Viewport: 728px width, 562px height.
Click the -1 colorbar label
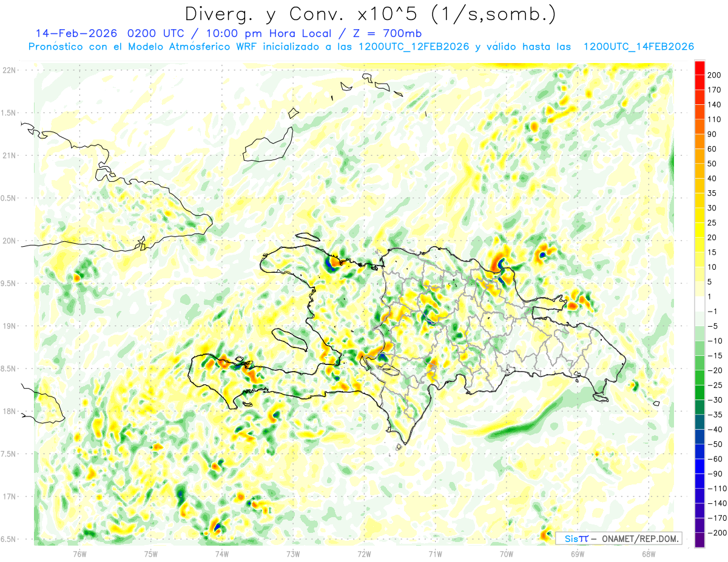[713, 312]
